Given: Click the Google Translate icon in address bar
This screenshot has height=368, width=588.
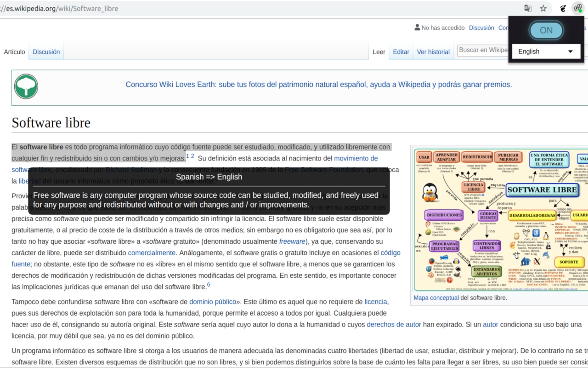Looking at the screenshot, I should tap(528, 8).
